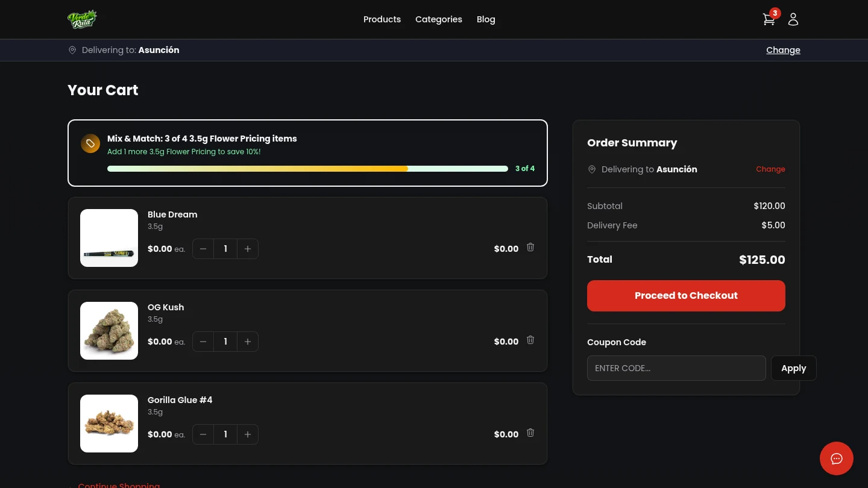The height and width of the screenshot is (488, 868).
Task: Open the live chat bubble icon
Action: [x=837, y=458]
